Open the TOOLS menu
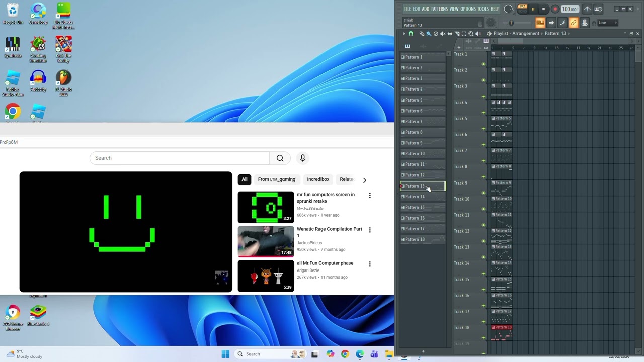The width and height of the screenshot is (644, 362). (483, 9)
